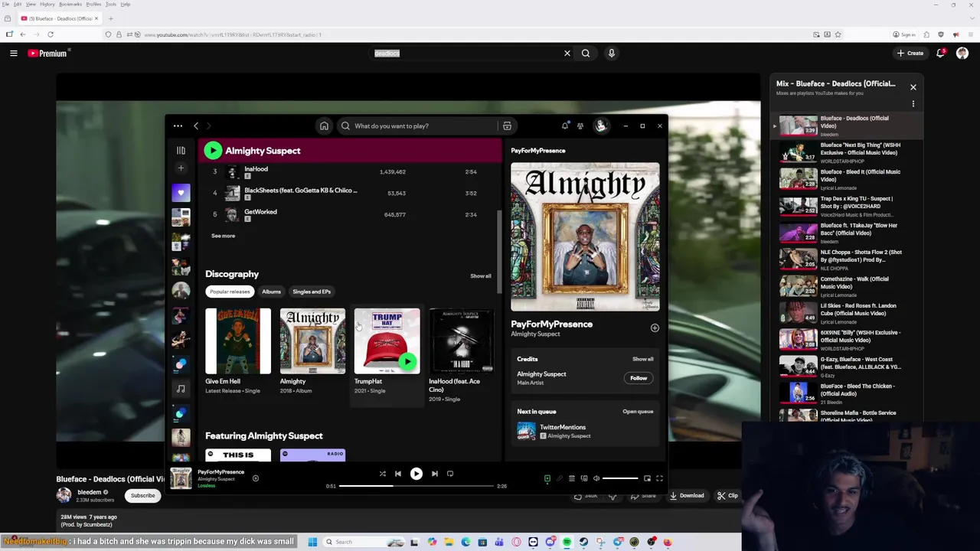Image resolution: width=980 pixels, height=551 pixels.
Task: Enter Spotify full screen view
Action: 659,478
